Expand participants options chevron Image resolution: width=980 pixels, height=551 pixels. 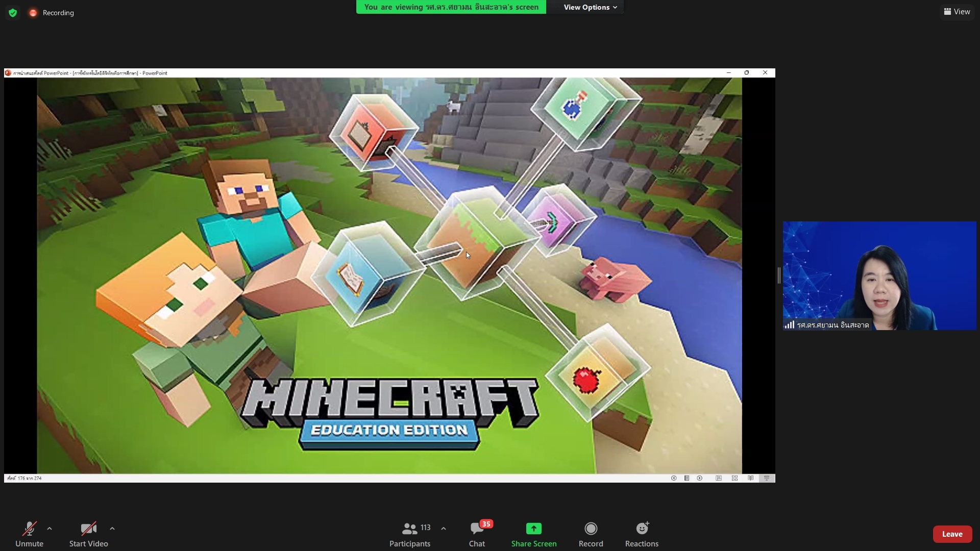(444, 529)
